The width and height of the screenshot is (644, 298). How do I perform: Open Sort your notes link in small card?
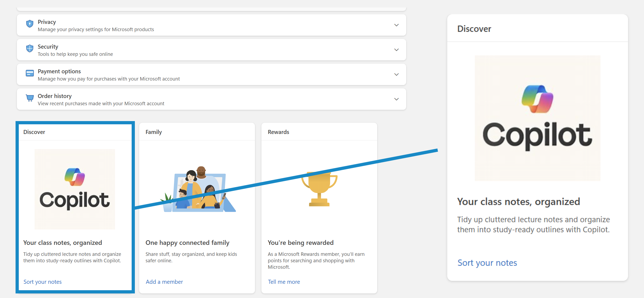pyautogui.click(x=43, y=282)
